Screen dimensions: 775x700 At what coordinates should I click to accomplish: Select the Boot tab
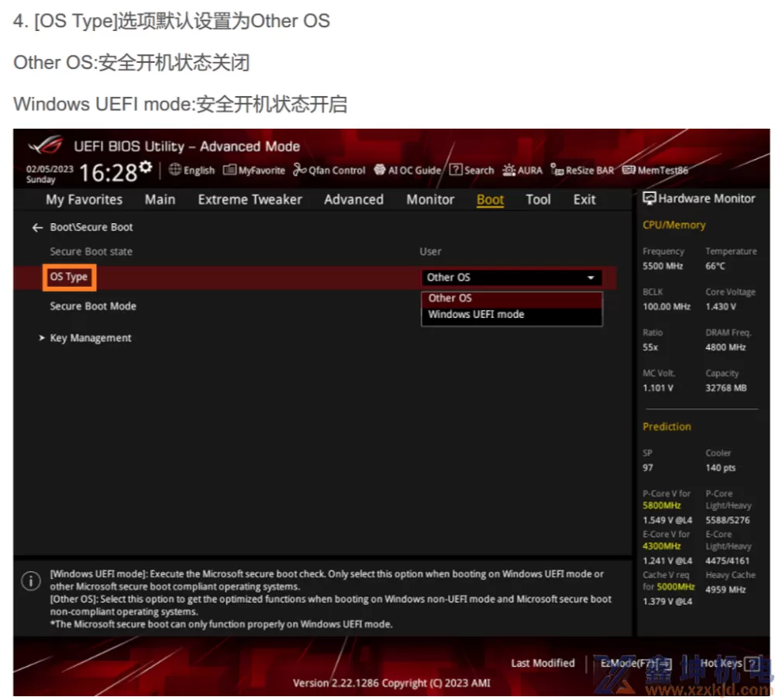490,200
